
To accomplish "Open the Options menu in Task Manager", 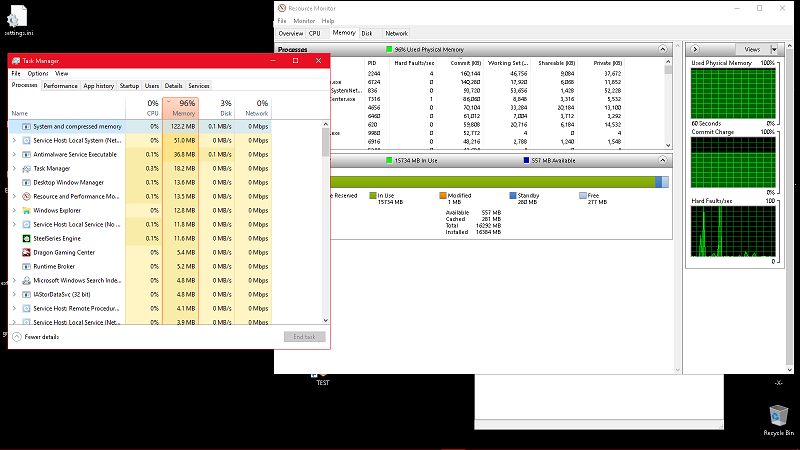I will click(x=38, y=73).
